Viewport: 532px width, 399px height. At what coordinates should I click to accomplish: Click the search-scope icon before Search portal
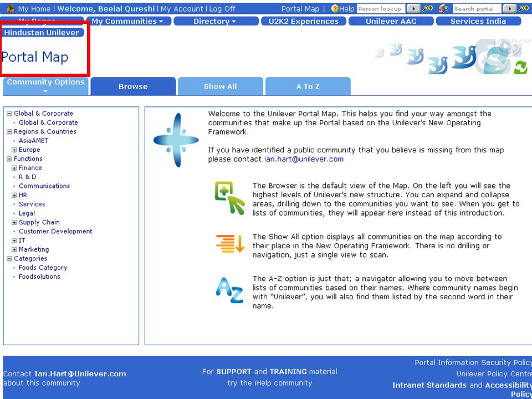click(443, 8)
